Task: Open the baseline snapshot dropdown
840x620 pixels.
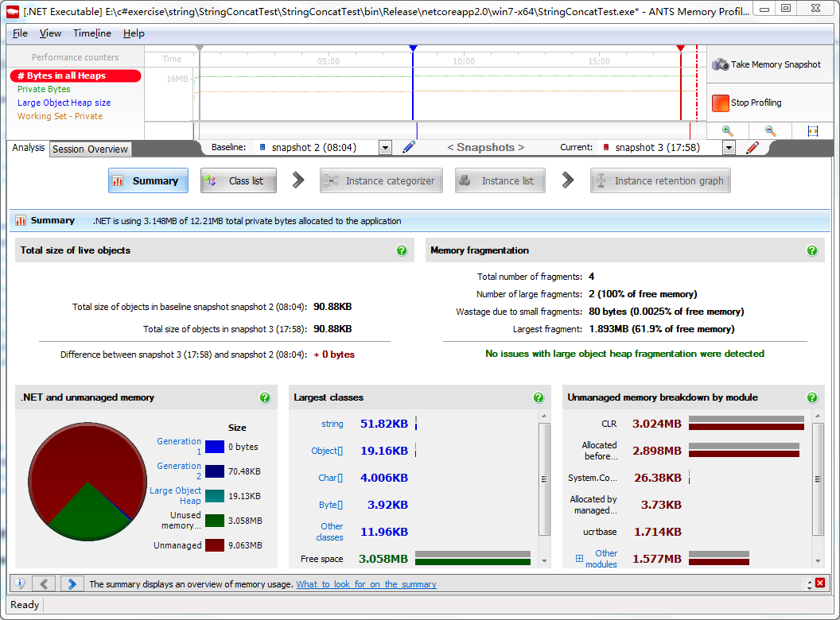Action: [x=385, y=148]
